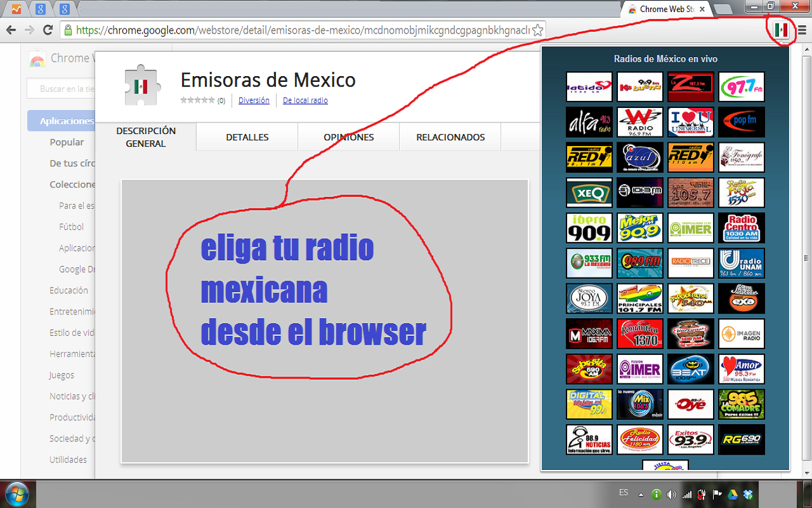
Task: Play the 98.9 FM station
Action: pyautogui.click(x=640, y=263)
